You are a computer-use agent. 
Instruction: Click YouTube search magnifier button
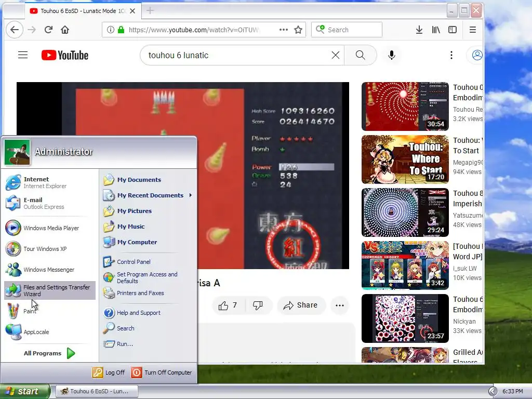tap(361, 55)
